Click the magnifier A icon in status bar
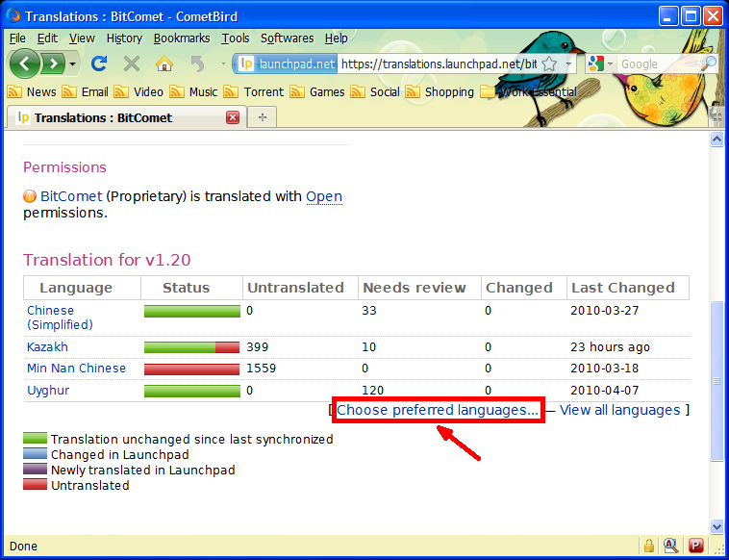This screenshot has height=560, width=729. (x=672, y=547)
